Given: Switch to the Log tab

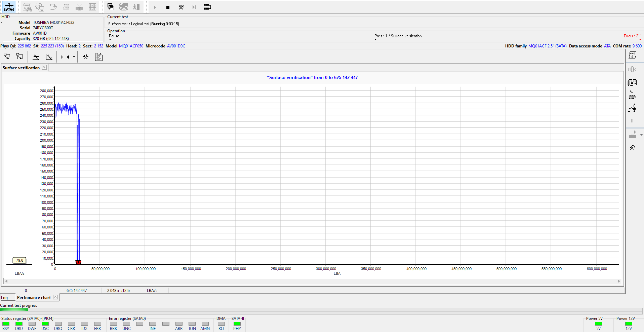Looking at the screenshot, I should [x=4, y=298].
